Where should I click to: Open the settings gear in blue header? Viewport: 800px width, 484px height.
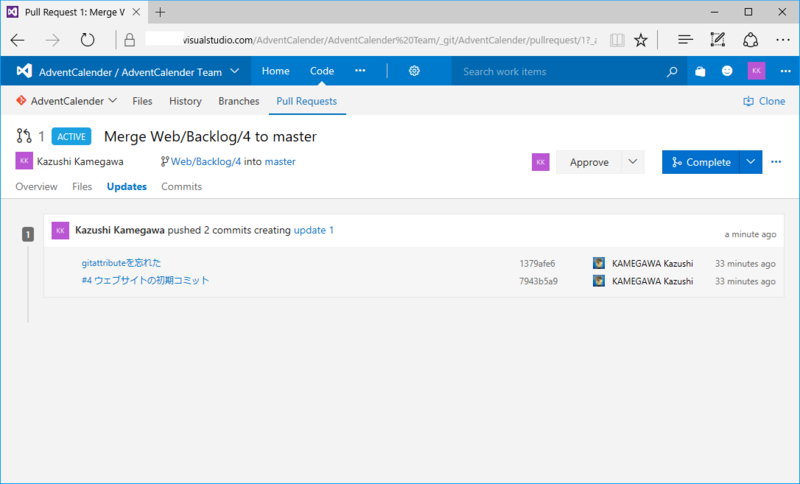[414, 71]
